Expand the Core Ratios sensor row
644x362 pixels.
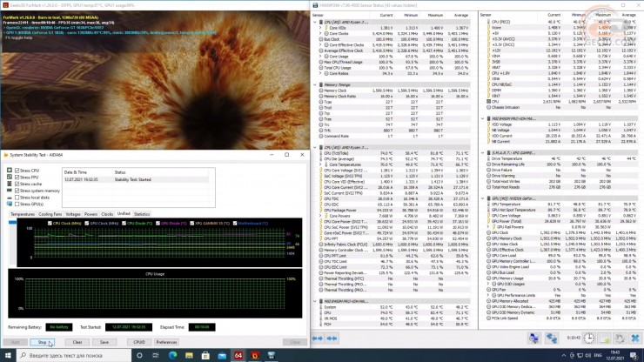pos(320,74)
